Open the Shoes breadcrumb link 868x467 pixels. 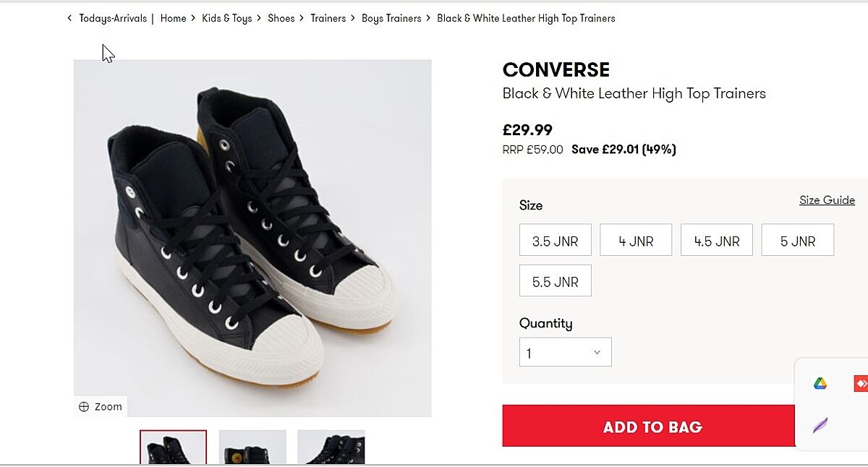[x=281, y=18]
